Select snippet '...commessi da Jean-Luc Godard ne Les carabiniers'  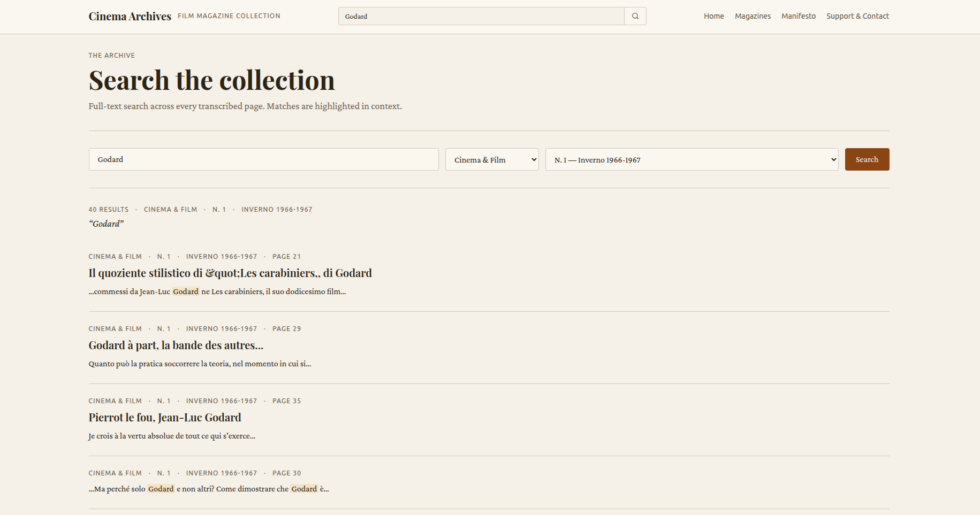click(x=217, y=291)
